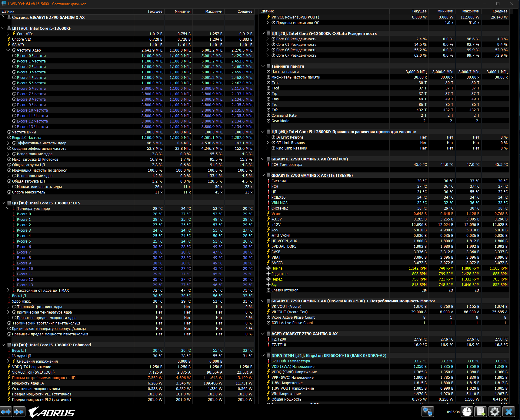Open sensor settings gear icon
This screenshot has width=520, height=420.
click(495, 412)
